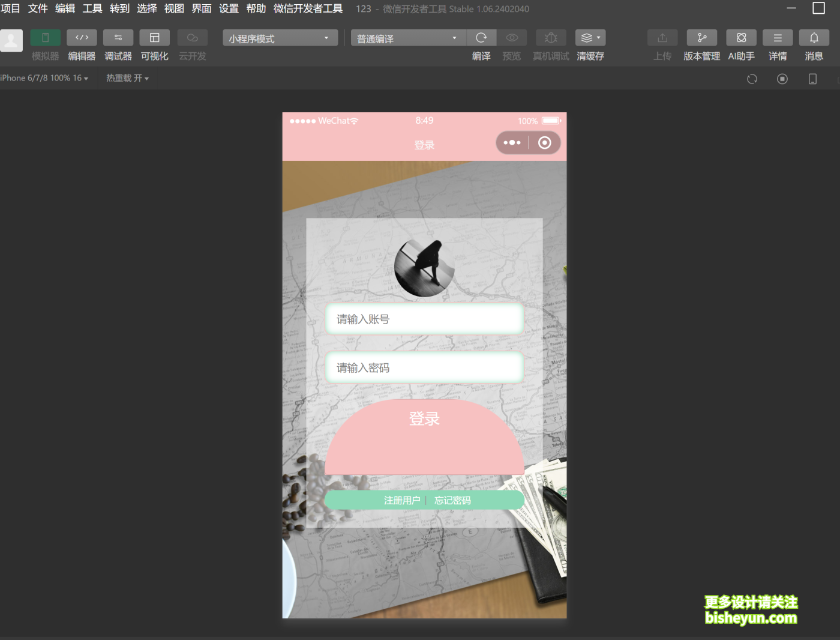
Task: Open the details hamburger icon
Action: pyautogui.click(x=778, y=38)
